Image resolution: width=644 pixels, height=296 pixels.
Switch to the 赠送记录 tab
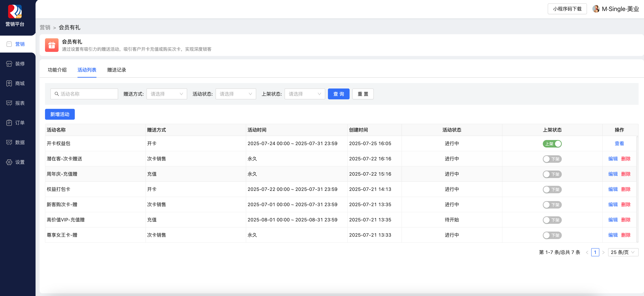click(x=117, y=70)
